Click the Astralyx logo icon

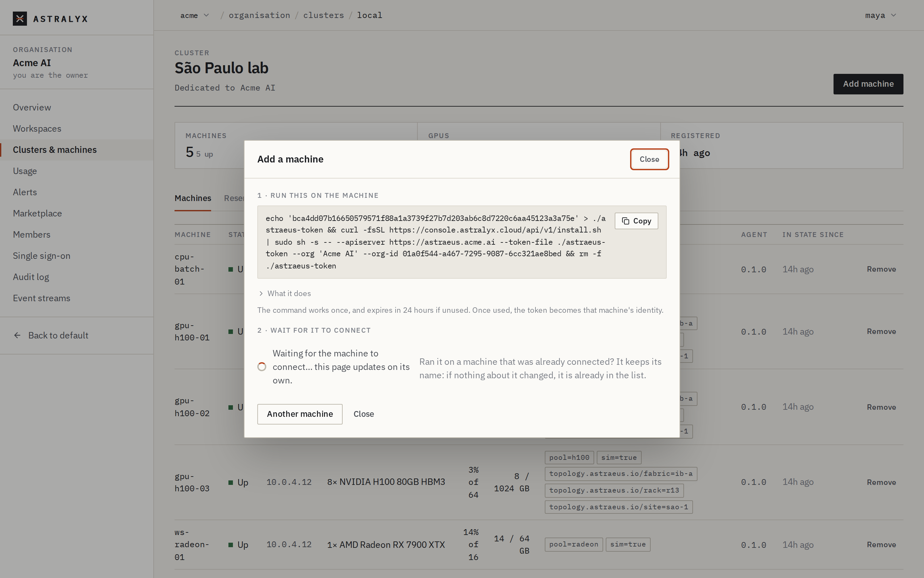point(20,18)
